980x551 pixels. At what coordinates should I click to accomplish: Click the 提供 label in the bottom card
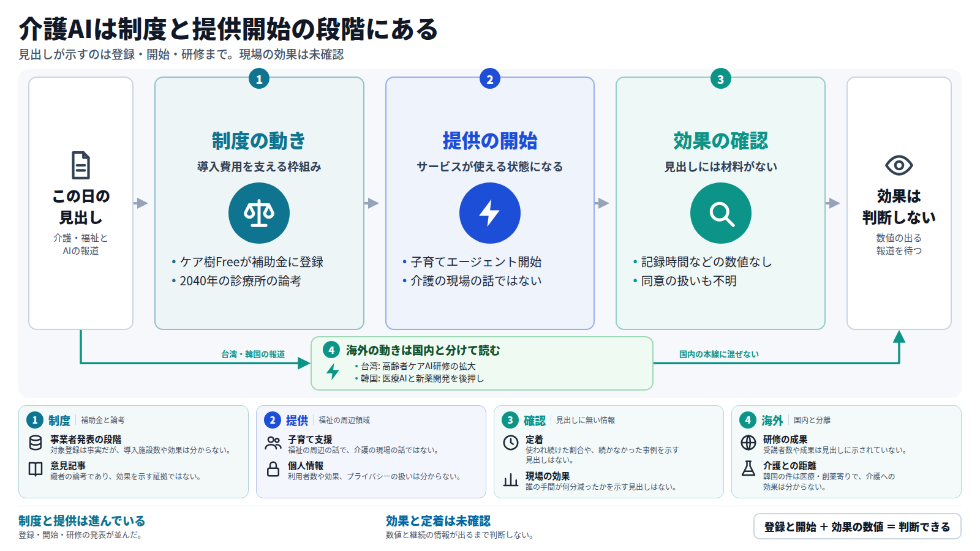click(297, 421)
